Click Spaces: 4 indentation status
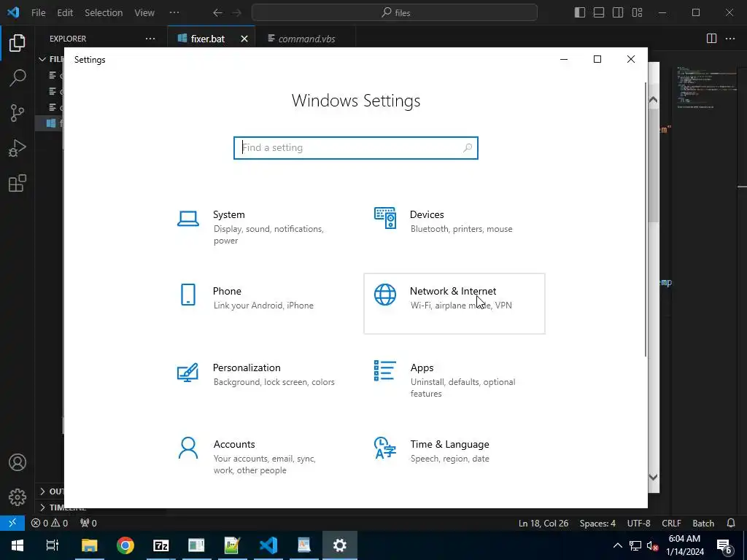This screenshot has width=747, height=560. click(x=597, y=523)
